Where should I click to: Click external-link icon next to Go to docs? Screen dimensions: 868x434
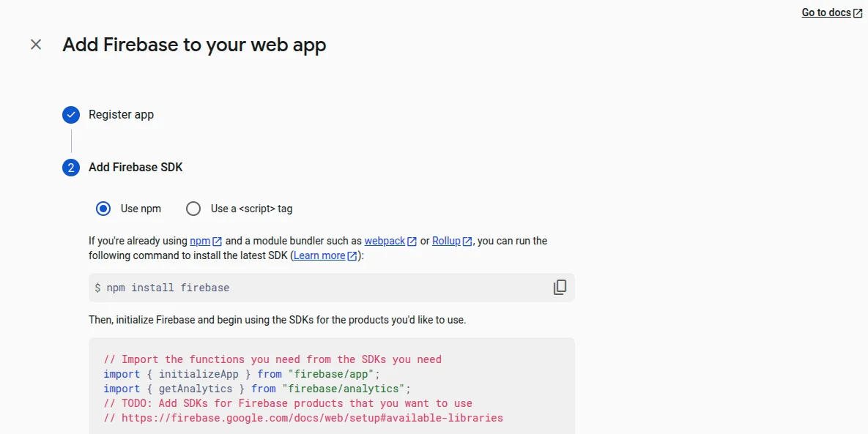coord(858,13)
